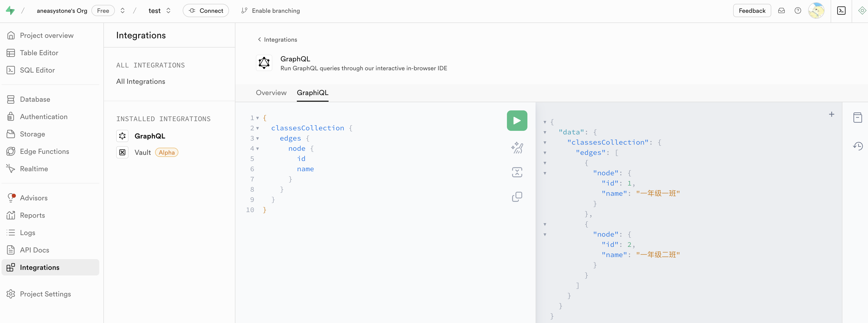Click the Integrations sidebar icon
Image resolution: width=868 pixels, height=323 pixels.
(11, 267)
